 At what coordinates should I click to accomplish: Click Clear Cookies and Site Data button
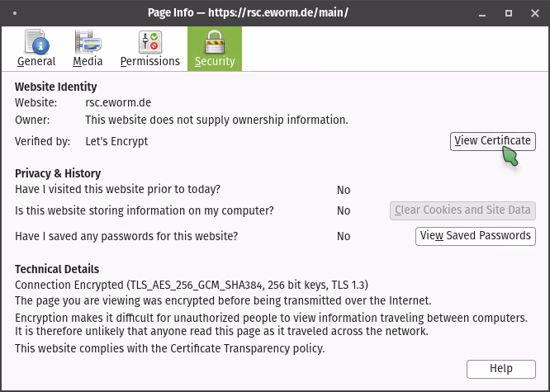coord(462,210)
